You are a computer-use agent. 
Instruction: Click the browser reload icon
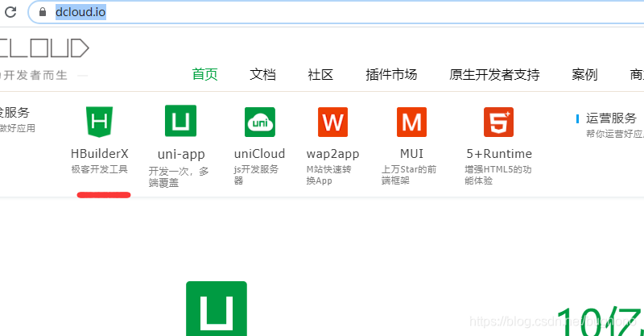pyautogui.click(x=10, y=12)
